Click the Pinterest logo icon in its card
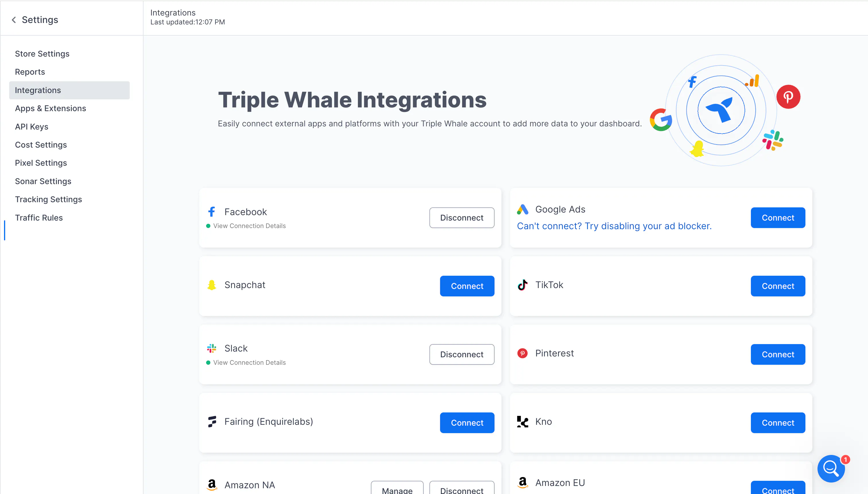This screenshot has height=494, width=868. [522, 353]
